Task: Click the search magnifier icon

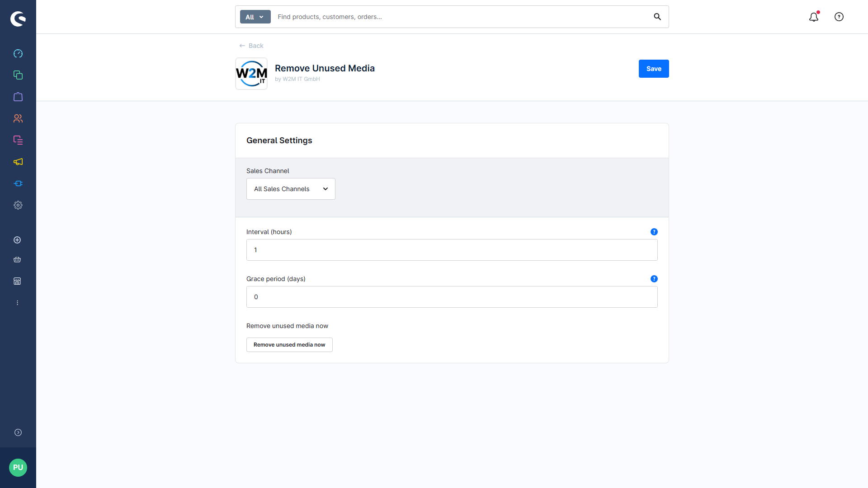Action: pyautogui.click(x=657, y=17)
